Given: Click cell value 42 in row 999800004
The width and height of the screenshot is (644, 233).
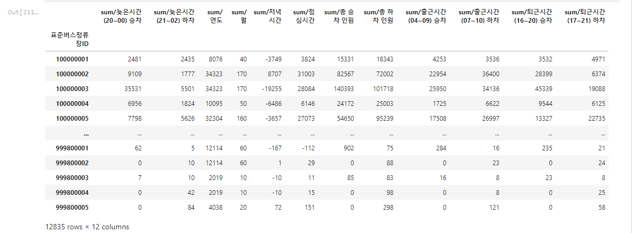Looking at the screenshot, I should pyautogui.click(x=192, y=192).
